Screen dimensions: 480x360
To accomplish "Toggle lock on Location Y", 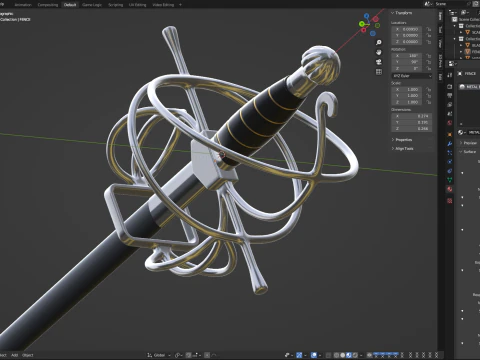I will click(x=429, y=35).
